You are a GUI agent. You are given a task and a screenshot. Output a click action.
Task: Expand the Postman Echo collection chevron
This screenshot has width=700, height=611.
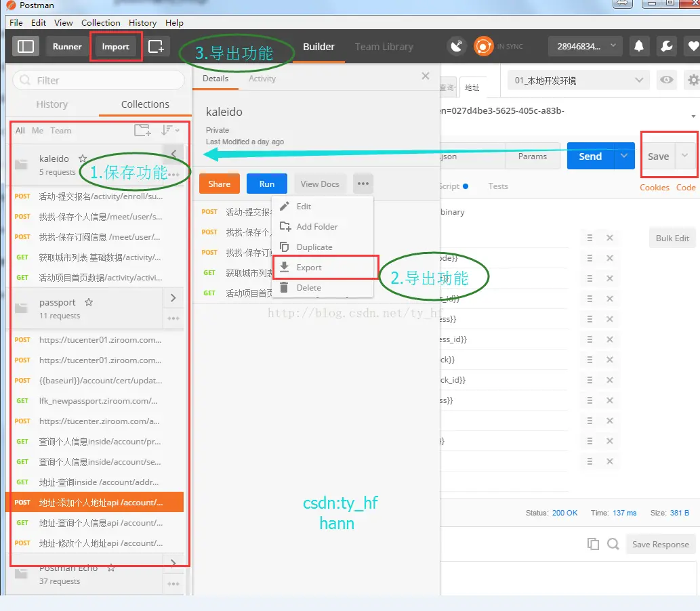click(173, 563)
